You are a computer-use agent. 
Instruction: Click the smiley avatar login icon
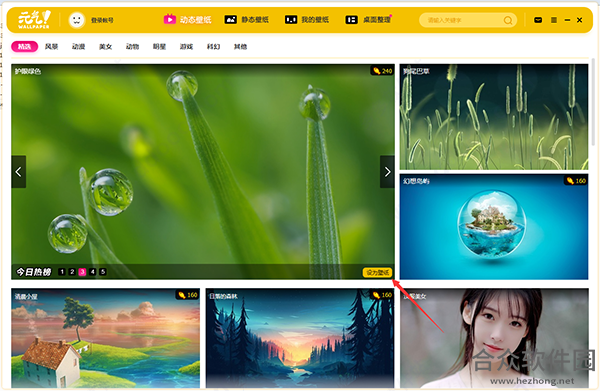pyautogui.click(x=77, y=20)
